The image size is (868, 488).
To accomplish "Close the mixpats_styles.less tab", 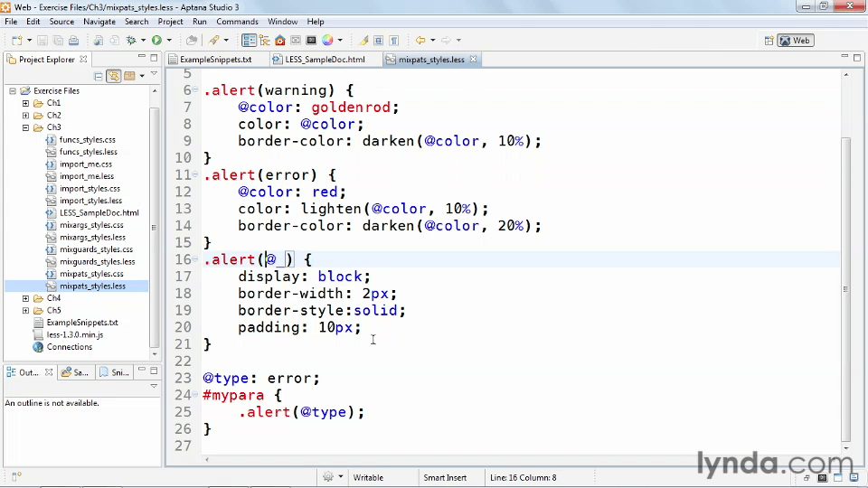I will pyautogui.click(x=473, y=60).
